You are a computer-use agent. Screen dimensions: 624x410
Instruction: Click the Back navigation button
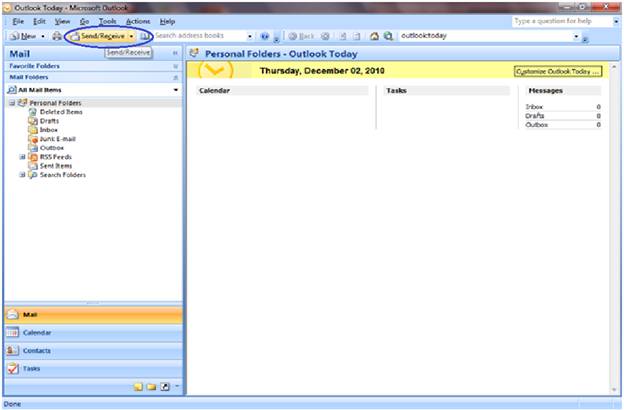click(301, 36)
